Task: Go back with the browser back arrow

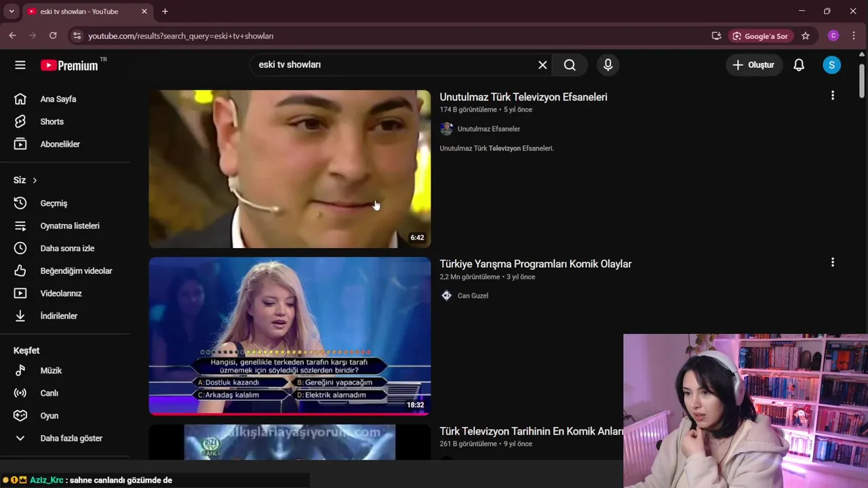Action: coord(12,36)
